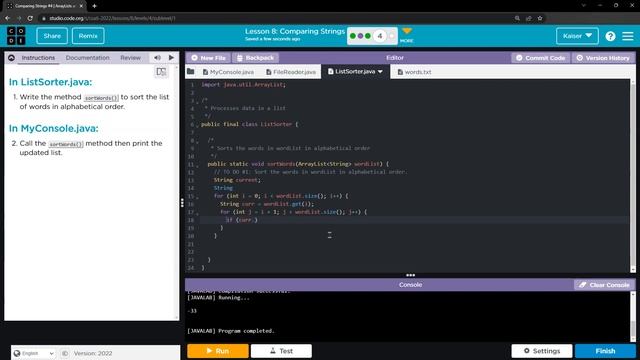Click the Remix button
Image resolution: width=640 pixels, height=360 pixels.
(x=88, y=36)
